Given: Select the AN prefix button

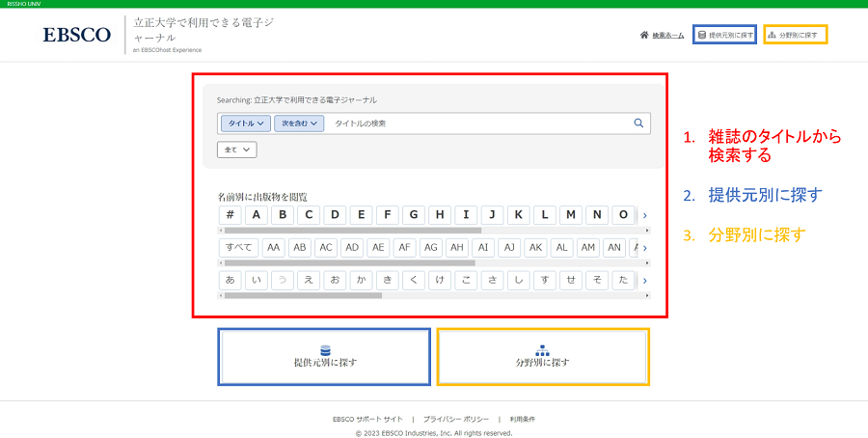Looking at the screenshot, I should coord(614,248).
